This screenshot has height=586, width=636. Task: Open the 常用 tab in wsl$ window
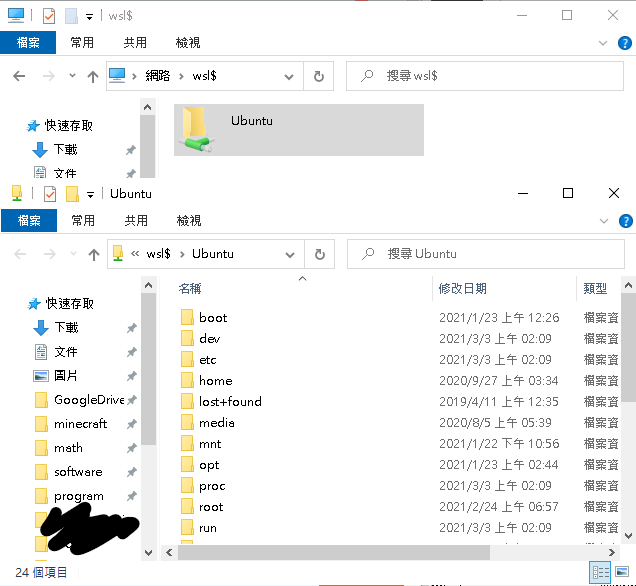(x=82, y=42)
